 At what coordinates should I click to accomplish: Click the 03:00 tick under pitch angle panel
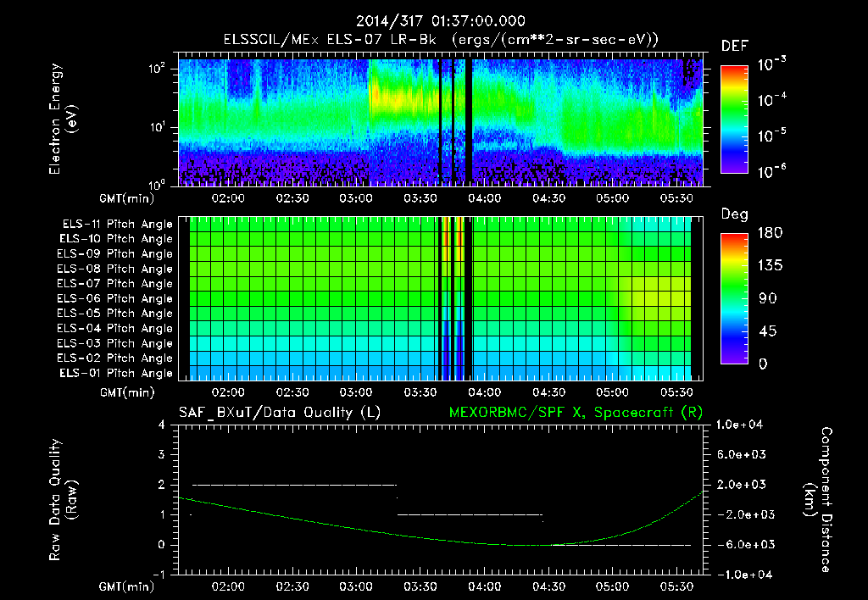(x=356, y=392)
